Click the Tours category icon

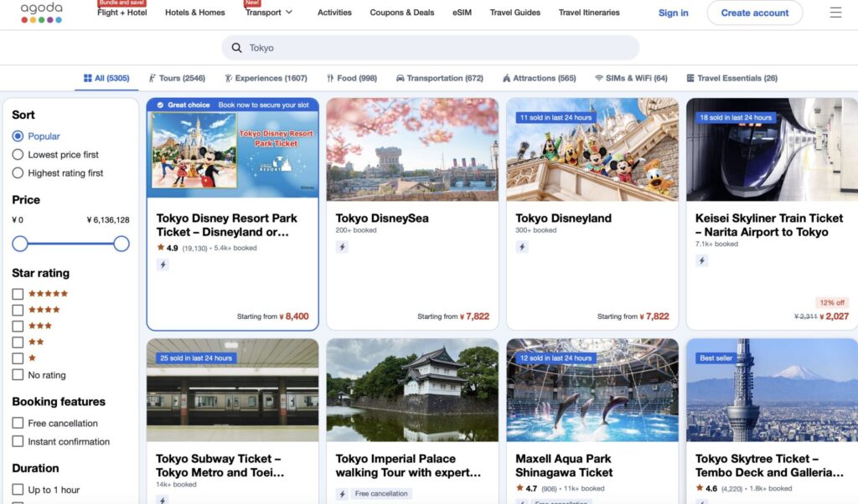(152, 78)
